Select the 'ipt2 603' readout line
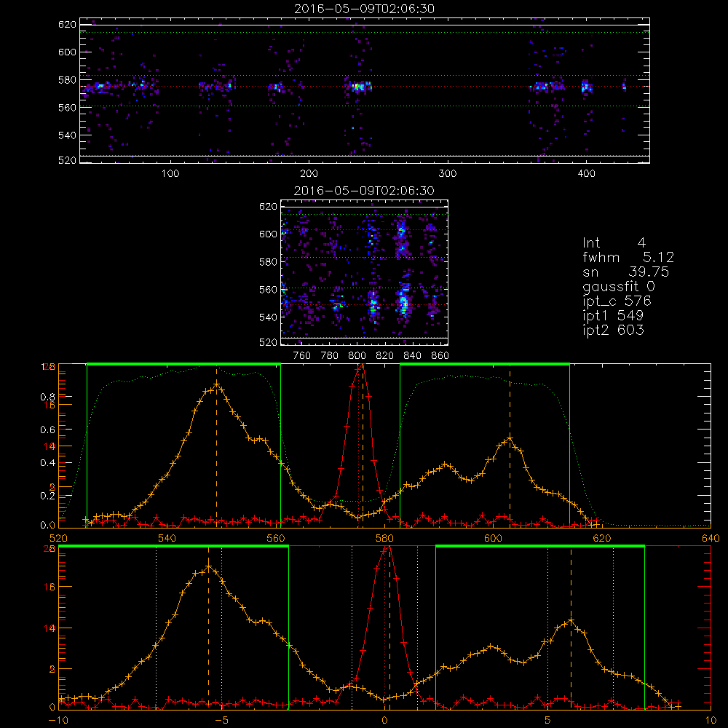The width and height of the screenshot is (728, 728). (613, 330)
